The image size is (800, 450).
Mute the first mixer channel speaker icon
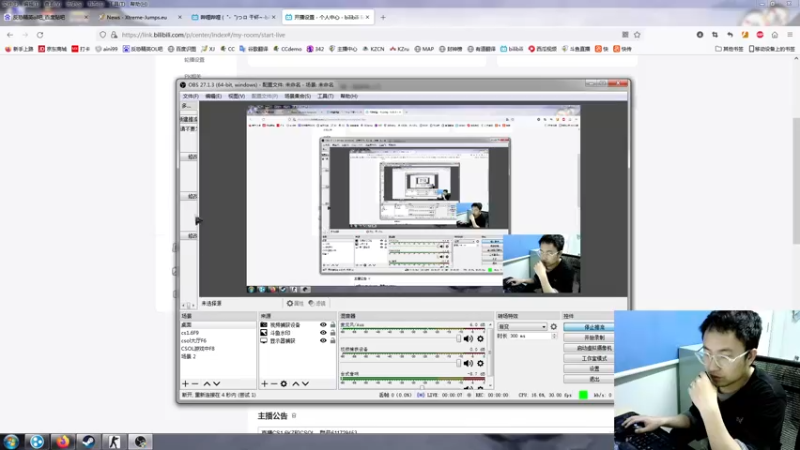click(x=468, y=339)
